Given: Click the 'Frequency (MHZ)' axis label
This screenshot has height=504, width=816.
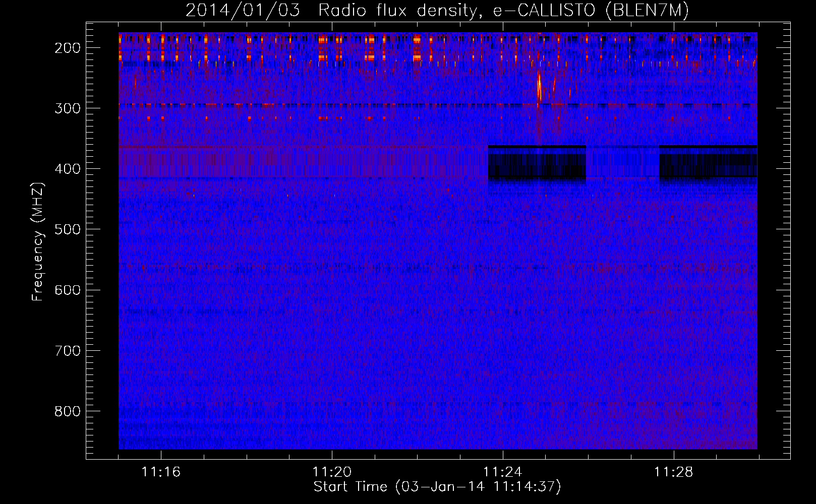Looking at the screenshot, I should (x=38, y=241).
